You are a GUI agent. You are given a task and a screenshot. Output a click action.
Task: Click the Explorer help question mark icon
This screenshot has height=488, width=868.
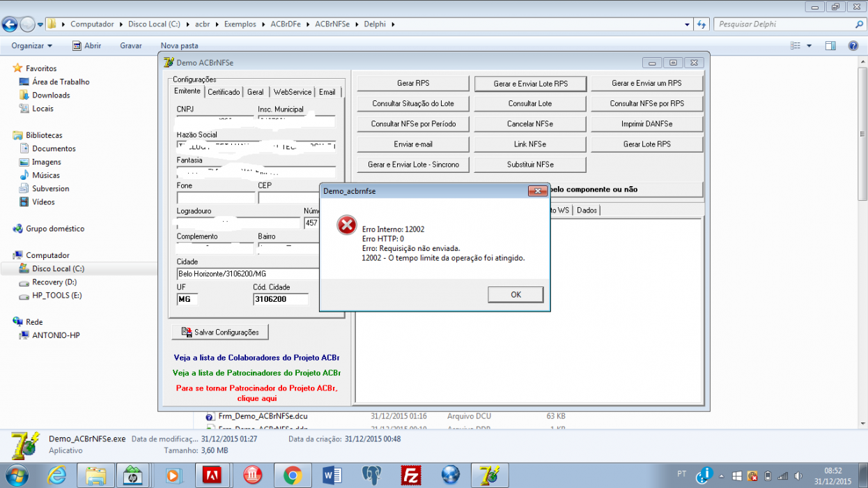(x=853, y=46)
